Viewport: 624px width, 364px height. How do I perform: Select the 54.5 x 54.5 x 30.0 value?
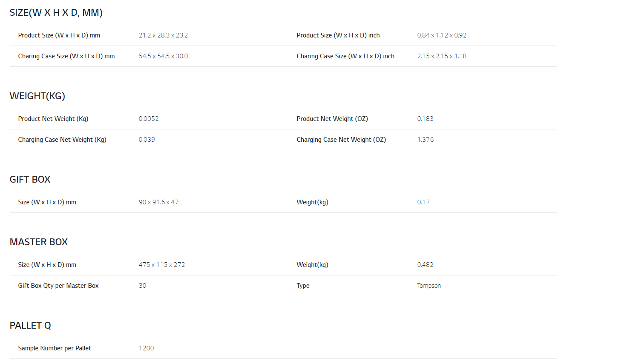[x=163, y=56]
